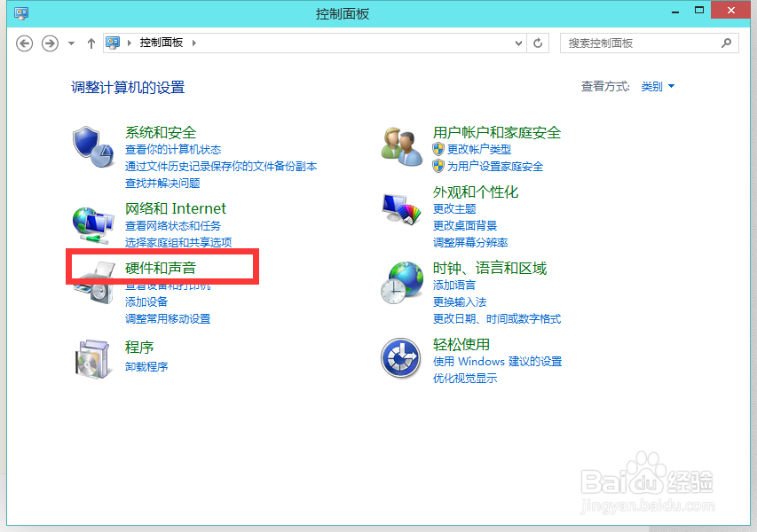Click the 时钟、语言和区域 clock icon
Screen dimensions: 757x532
(x=401, y=284)
